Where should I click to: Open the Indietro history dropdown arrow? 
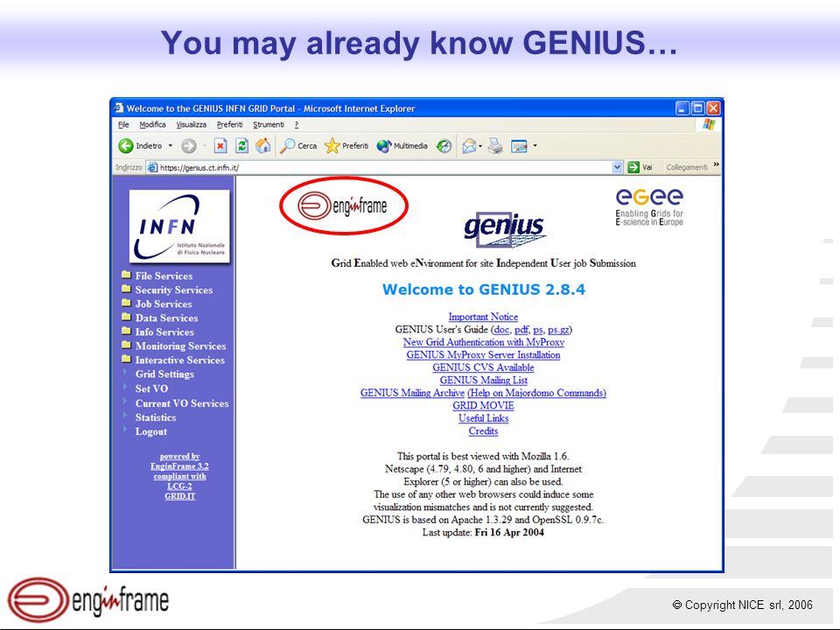click(171, 146)
